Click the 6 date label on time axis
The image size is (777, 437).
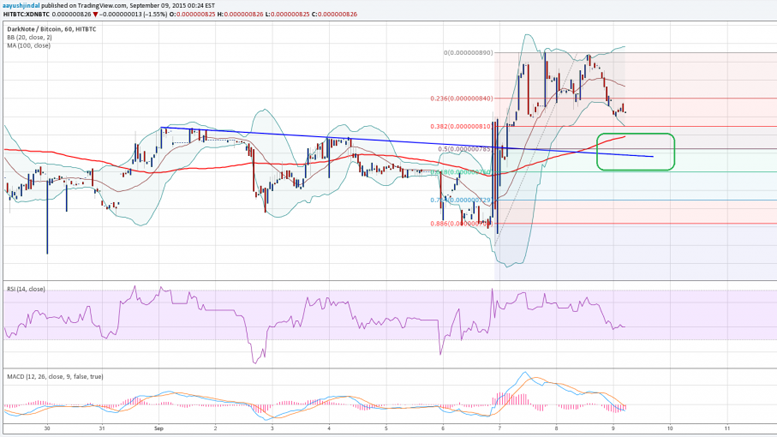point(443,428)
